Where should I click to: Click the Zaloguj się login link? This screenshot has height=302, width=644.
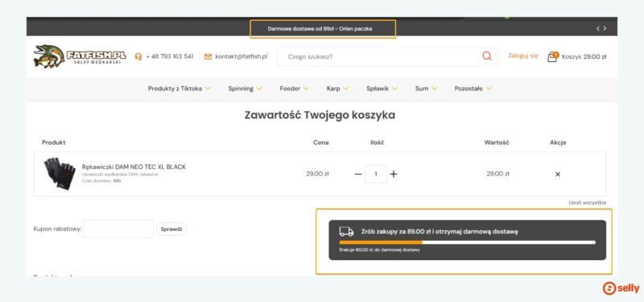[522, 56]
